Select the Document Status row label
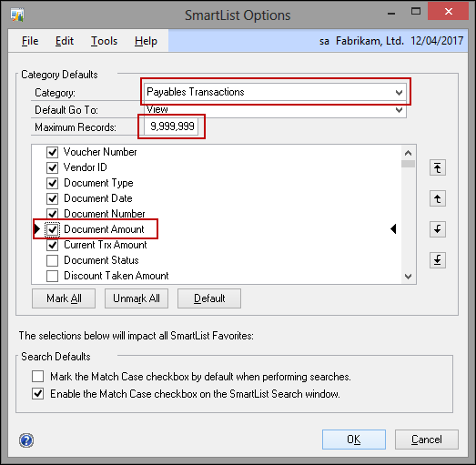 (101, 260)
